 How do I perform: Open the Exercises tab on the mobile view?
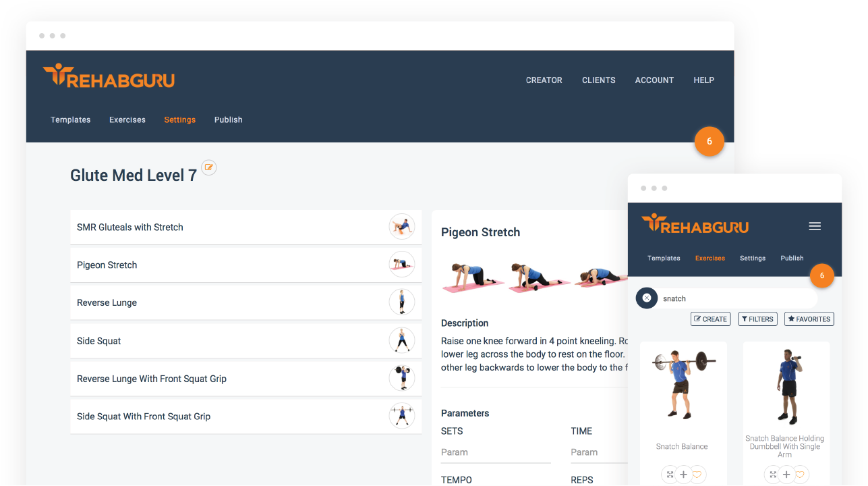(x=710, y=258)
